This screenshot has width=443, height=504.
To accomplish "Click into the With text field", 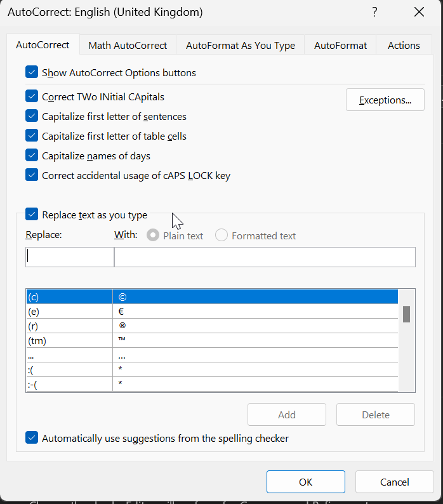I will click(265, 257).
